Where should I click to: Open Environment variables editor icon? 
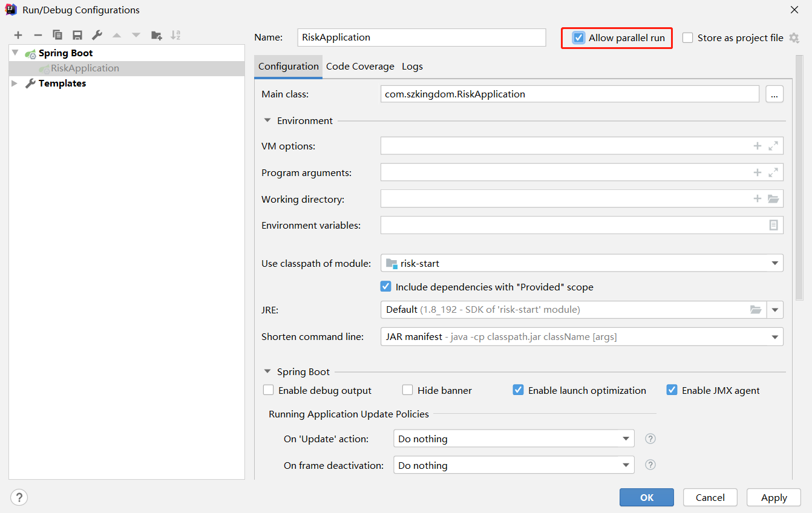click(x=773, y=225)
